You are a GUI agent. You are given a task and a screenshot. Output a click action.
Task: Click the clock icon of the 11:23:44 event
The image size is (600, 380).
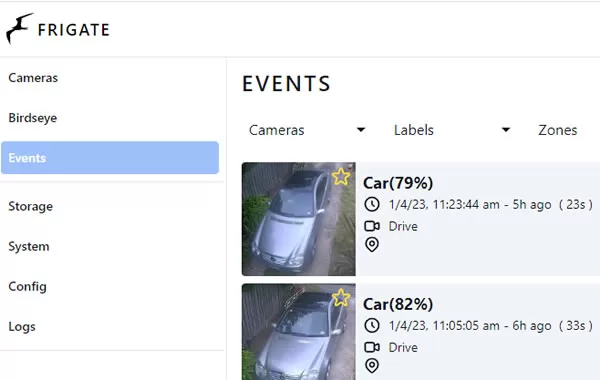pyautogui.click(x=372, y=204)
